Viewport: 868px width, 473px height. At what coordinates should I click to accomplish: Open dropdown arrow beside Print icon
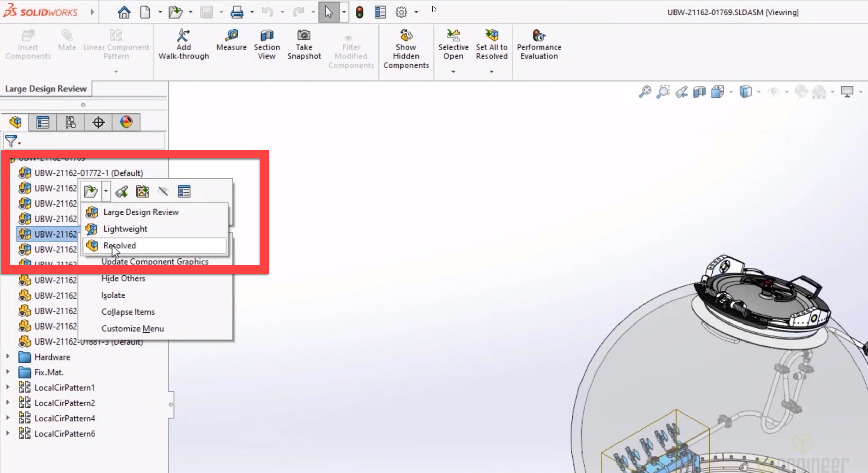point(252,12)
